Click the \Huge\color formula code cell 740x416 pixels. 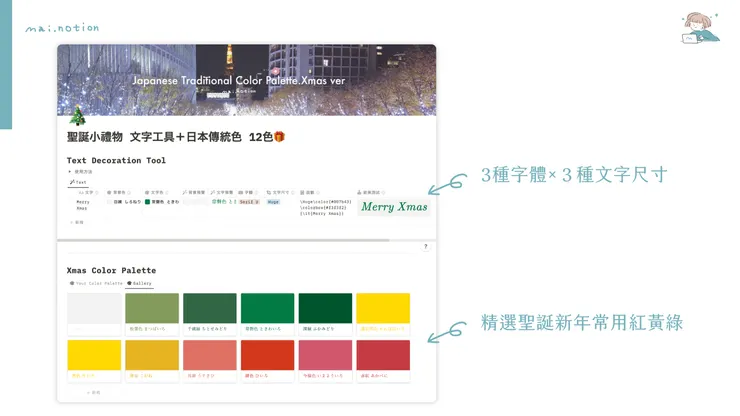click(326, 207)
